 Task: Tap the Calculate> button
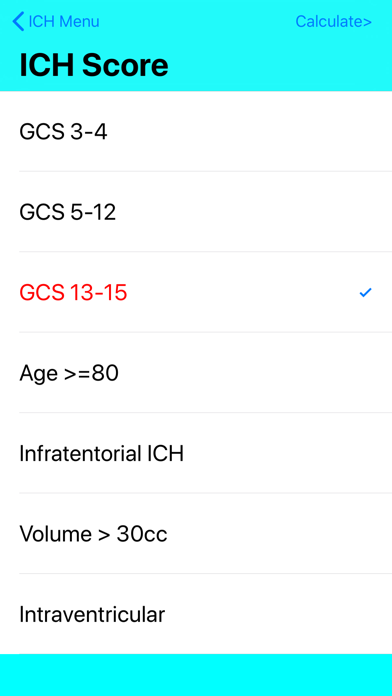[x=333, y=21]
